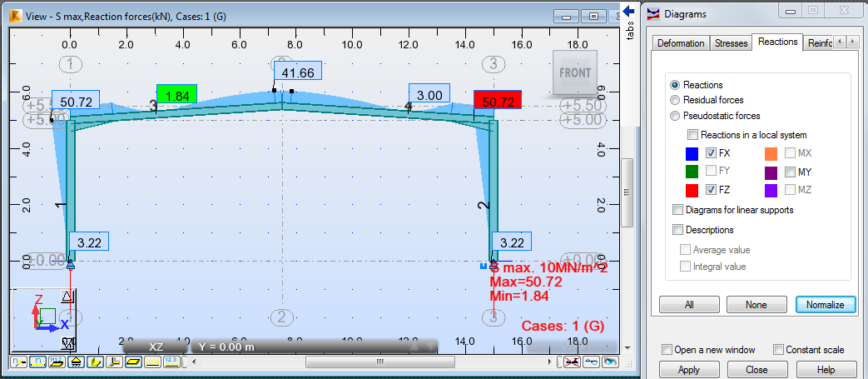Screen dimensions: 868x379
Task: Click the blue tabs arrow icon
Action: [x=628, y=11]
